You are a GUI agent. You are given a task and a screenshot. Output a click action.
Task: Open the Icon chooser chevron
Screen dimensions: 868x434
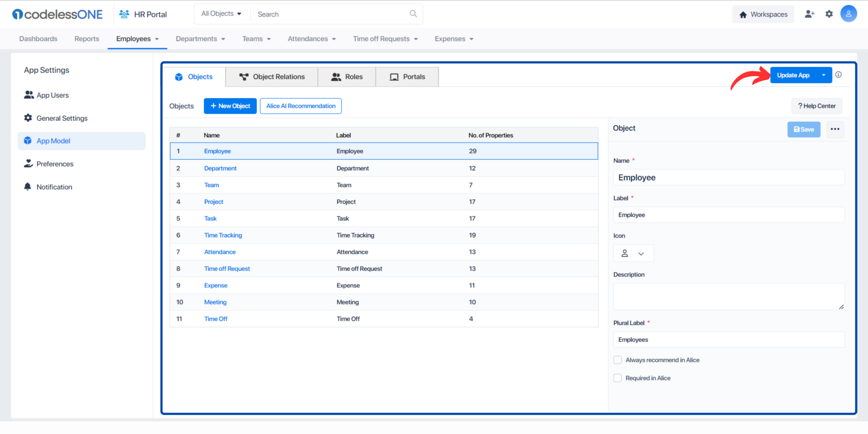[x=641, y=254]
